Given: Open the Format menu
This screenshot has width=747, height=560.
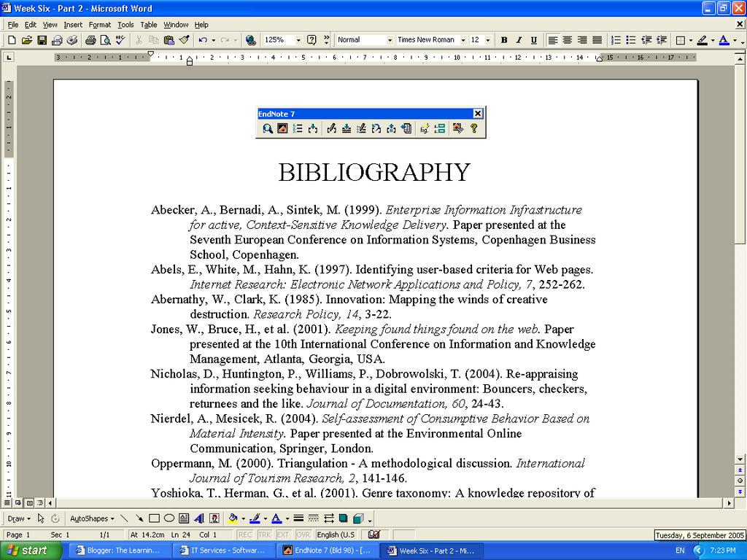Looking at the screenshot, I should pos(99,25).
